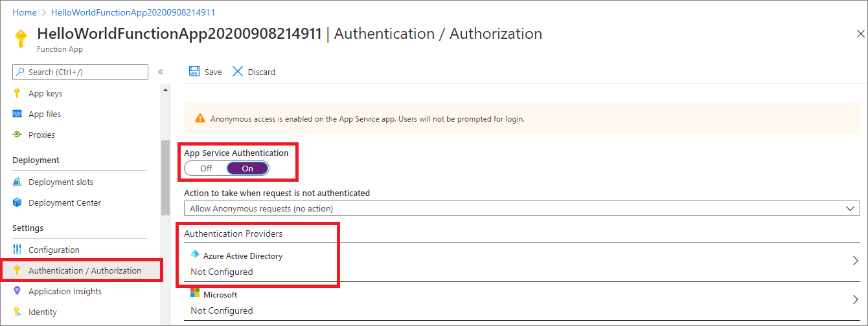
Task: Click the Proxies icon in sidebar
Action: pyautogui.click(x=17, y=135)
